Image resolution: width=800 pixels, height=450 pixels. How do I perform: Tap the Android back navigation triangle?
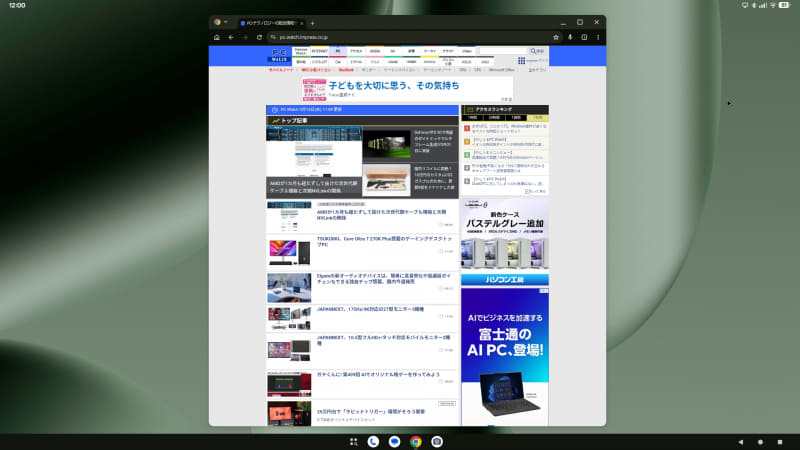741,442
